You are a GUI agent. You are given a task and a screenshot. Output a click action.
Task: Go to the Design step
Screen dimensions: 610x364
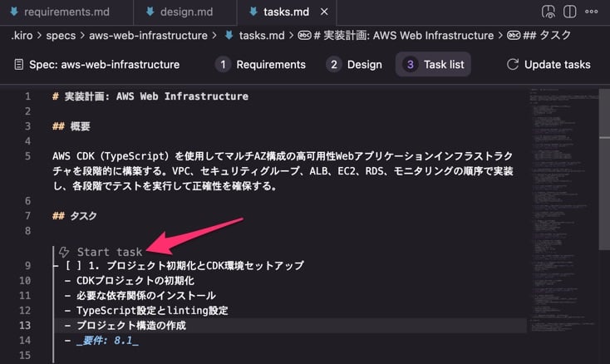coord(354,65)
